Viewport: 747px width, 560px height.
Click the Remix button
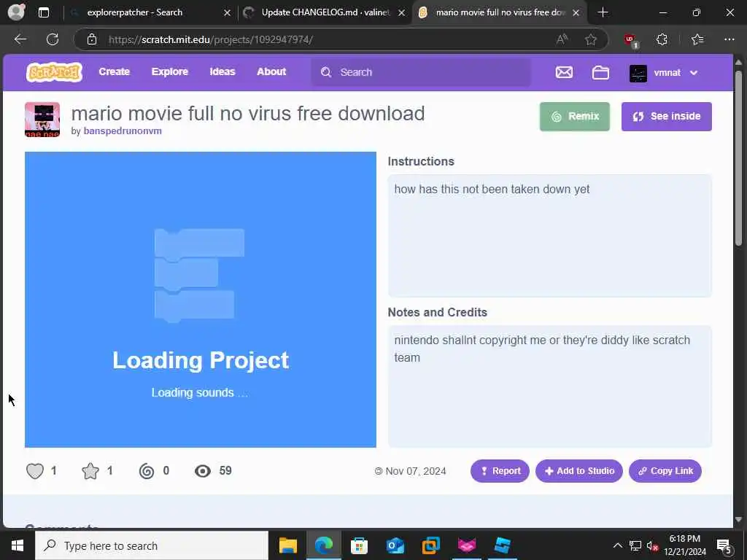(x=575, y=117)
